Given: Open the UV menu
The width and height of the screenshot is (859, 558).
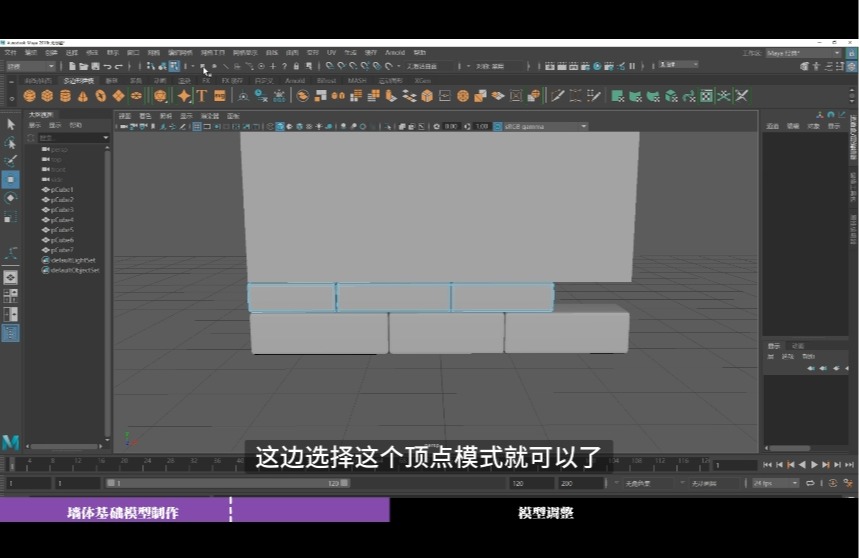Looking at the screenshot, I should click(x=331, y=53).
